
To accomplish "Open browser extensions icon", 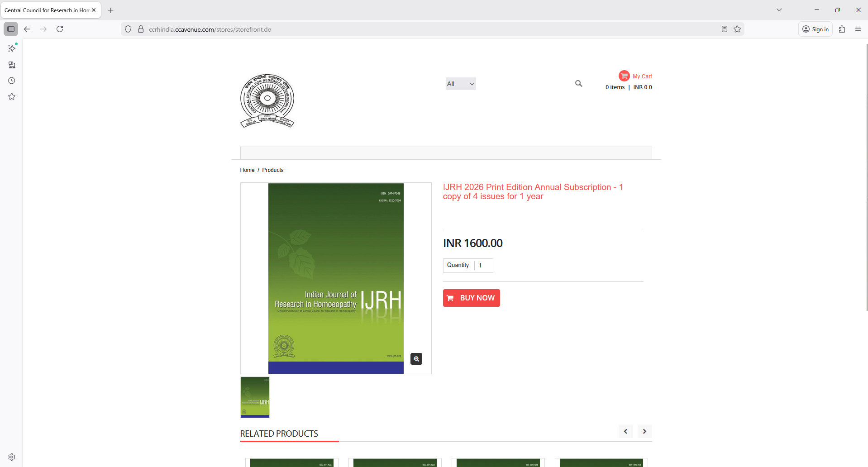I will [842, 29].
